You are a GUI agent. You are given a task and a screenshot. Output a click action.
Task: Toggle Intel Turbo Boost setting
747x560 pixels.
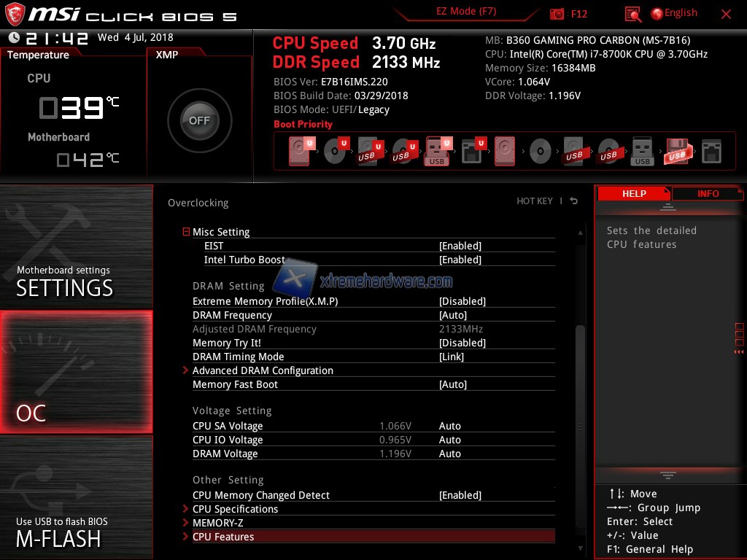click(460, 260)
